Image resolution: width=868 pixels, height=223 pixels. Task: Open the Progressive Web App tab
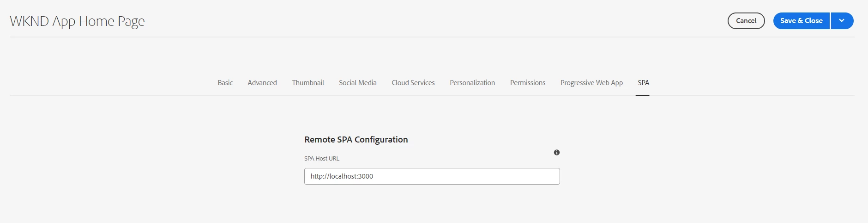pos(591,83)
